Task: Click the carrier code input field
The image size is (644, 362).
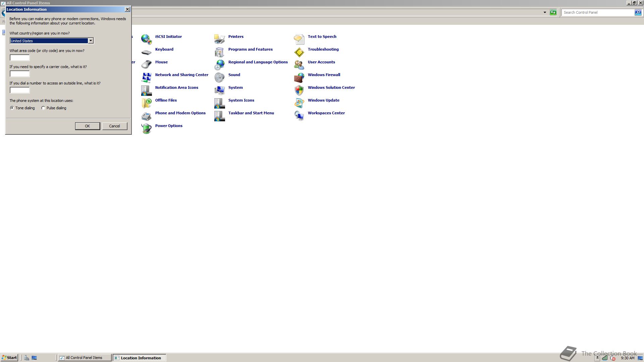Action: [x=20, y=74]
